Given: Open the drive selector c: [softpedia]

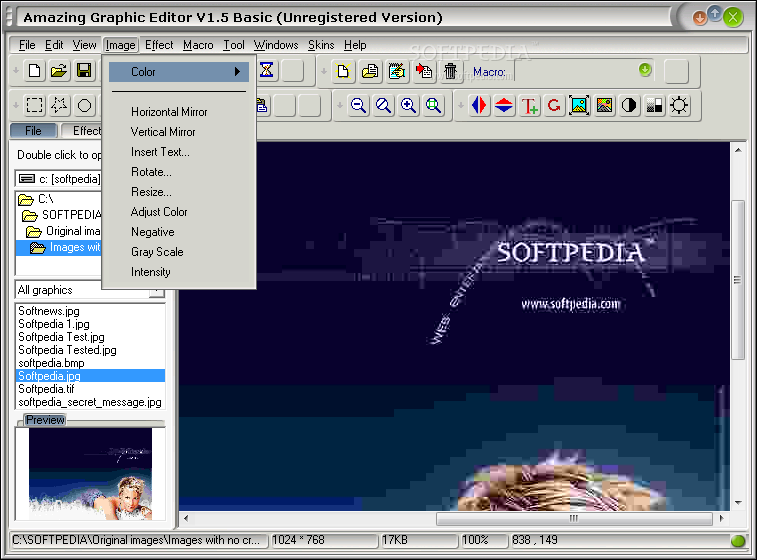Looking at the screenshot, I should (59, 179).
